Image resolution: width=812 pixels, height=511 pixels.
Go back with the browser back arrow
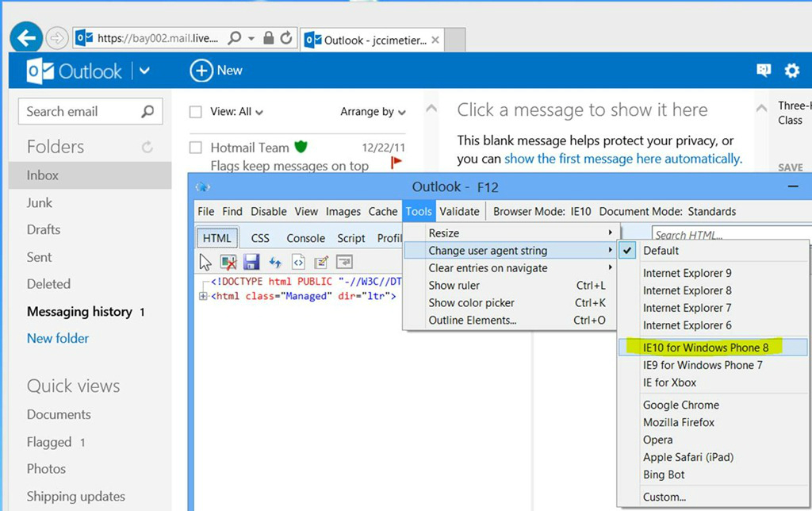26,36
